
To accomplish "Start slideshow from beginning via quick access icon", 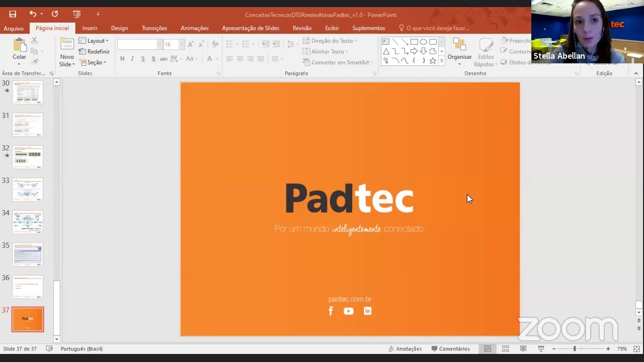I will click(x=76, y=14).
